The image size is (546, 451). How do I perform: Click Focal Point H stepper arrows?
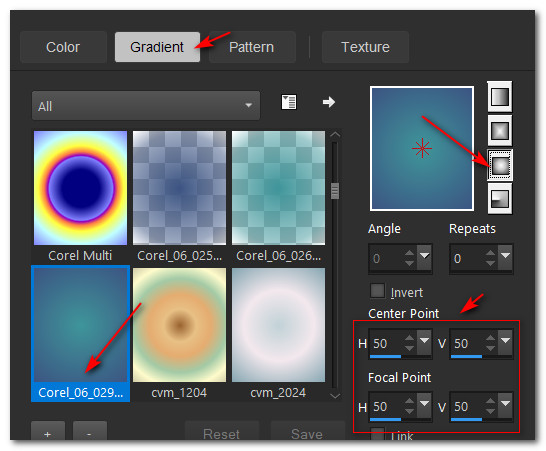click(x=410, y=406)
